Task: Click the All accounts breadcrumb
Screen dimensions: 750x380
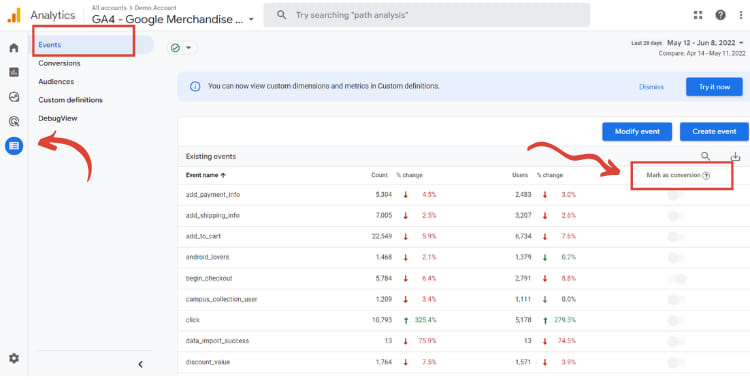Action: tap(109, 8)
